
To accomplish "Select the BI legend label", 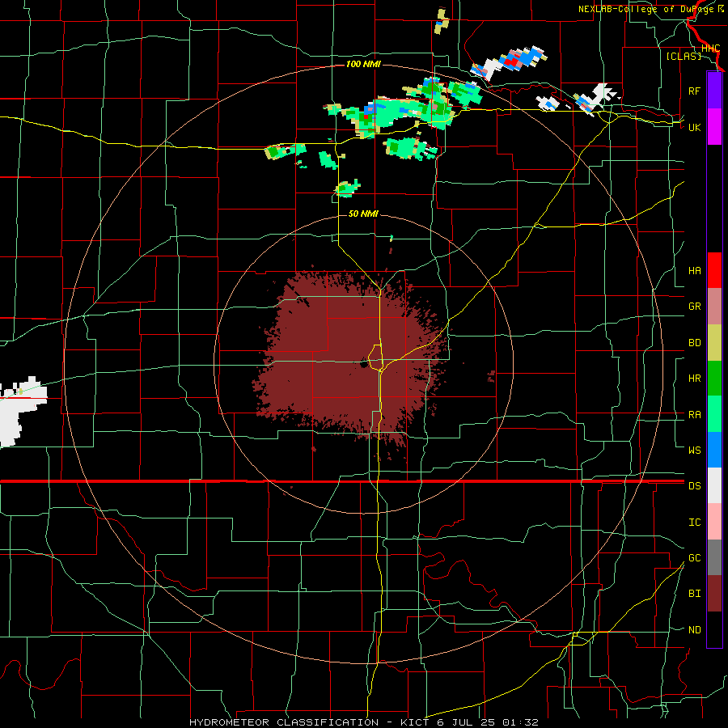I will 694,594.
